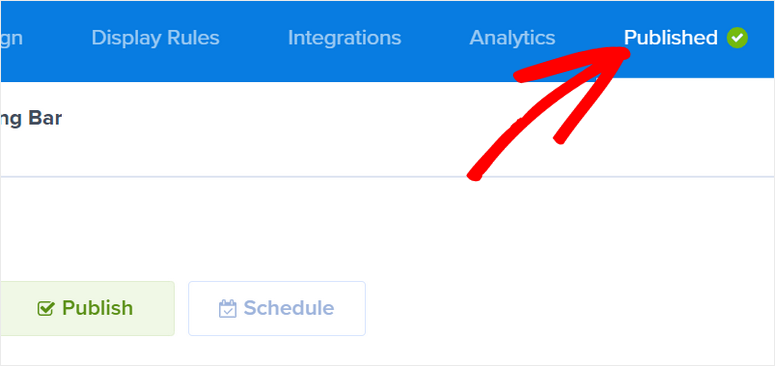Image resolution: width=775 pixels, height=366 pixels.
Task: Select the word Schedule next to calendar icon
Action: pyautogui.click(x=289, y=308)
